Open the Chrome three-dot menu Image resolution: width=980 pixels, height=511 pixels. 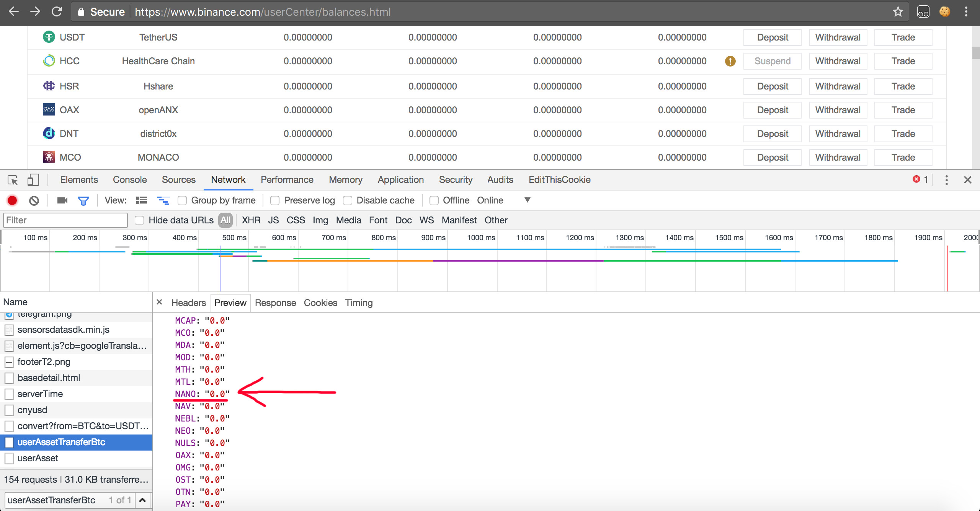tap(966, 12)
